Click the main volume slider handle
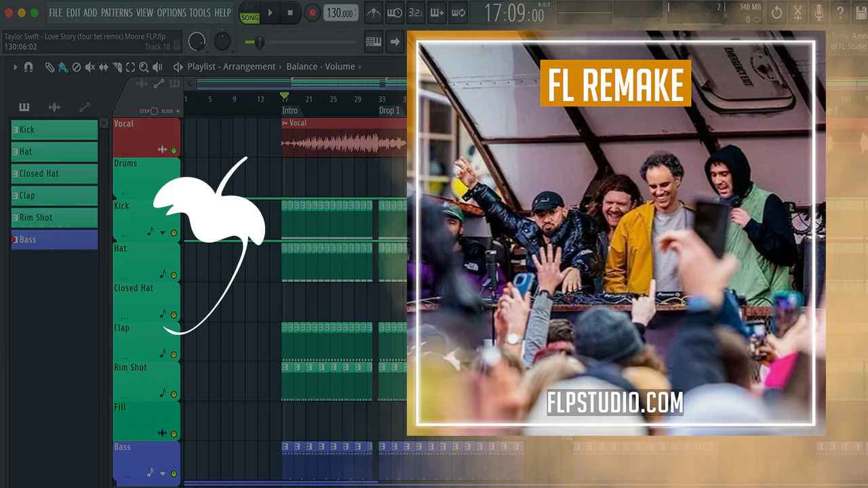This screenshot has height=488, width=868. (x=259, y=42)
